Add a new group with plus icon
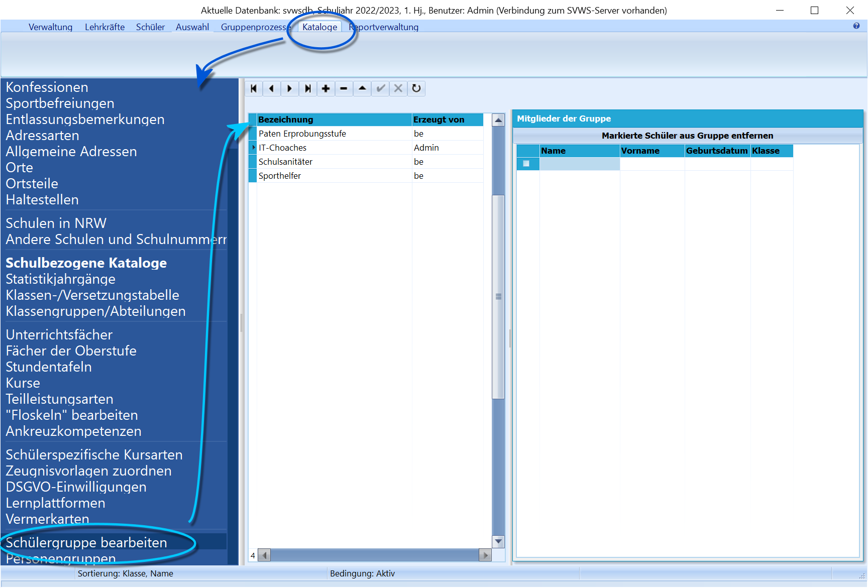 click(x=326, y=89)
